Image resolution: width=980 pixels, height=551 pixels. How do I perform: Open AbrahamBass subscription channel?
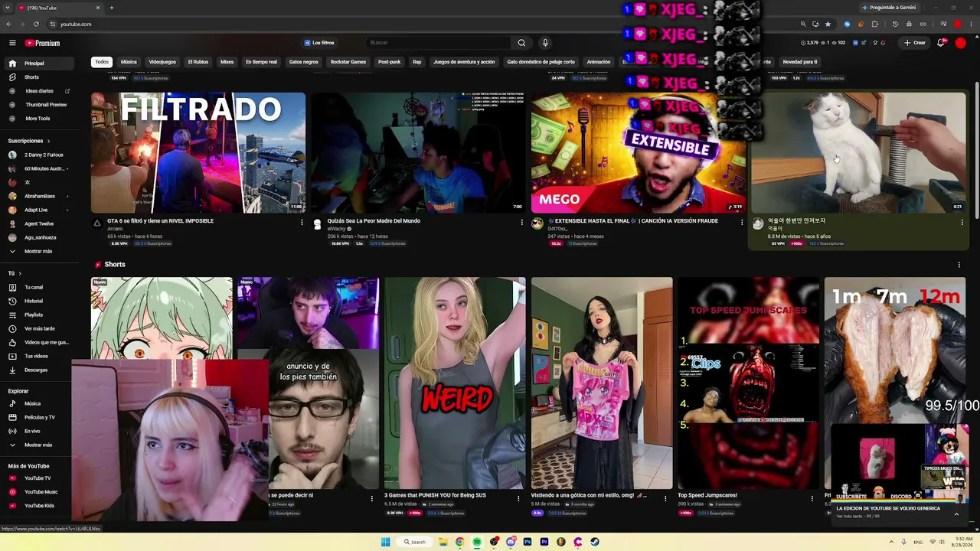(41, 196)
